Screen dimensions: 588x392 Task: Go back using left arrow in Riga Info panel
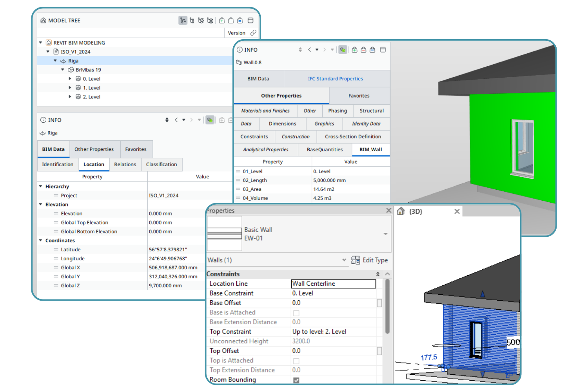click(176, 120)
